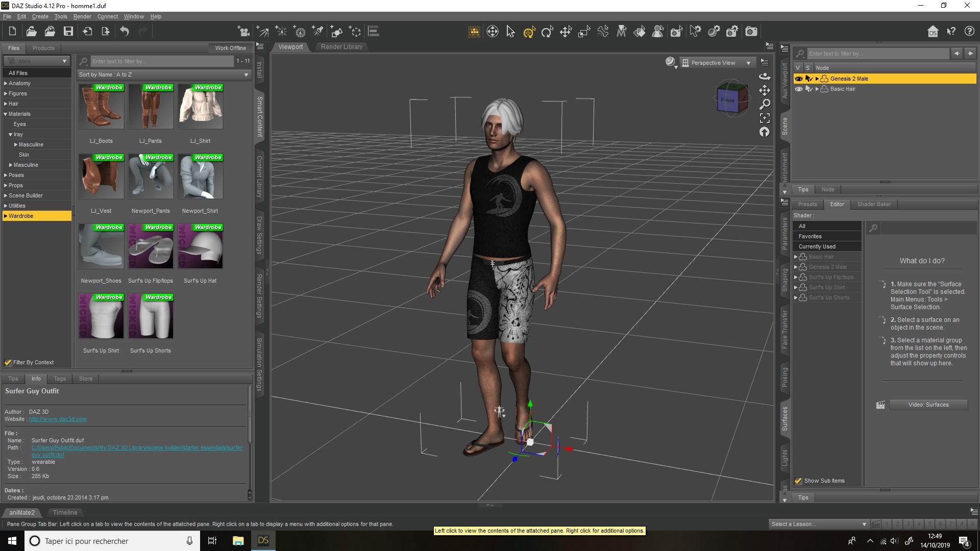The height and width of the screenshot is (551, 980).
Task: Toggle Show Sub Items checkbox
Action: 798,481
